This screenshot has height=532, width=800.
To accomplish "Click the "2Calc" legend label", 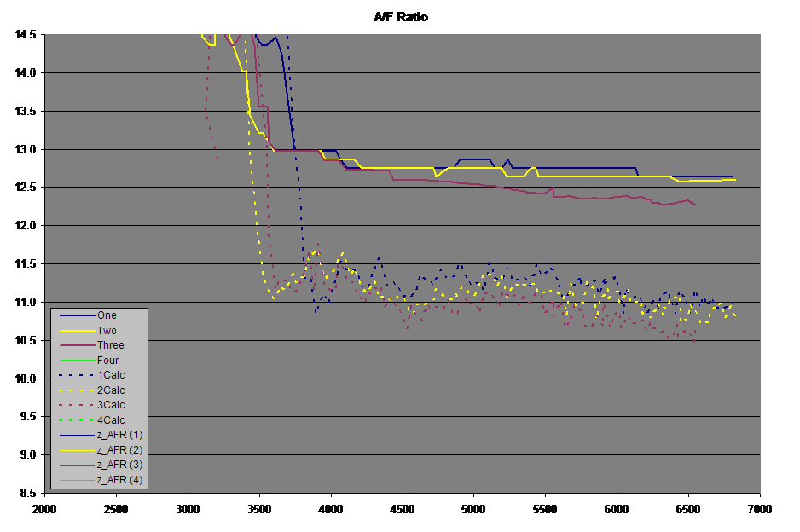I will tap(110, 390).
